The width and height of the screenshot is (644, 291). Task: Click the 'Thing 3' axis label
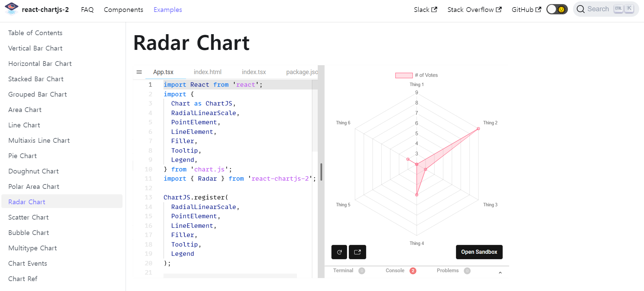pyautogui.click(x=490, y=205)
